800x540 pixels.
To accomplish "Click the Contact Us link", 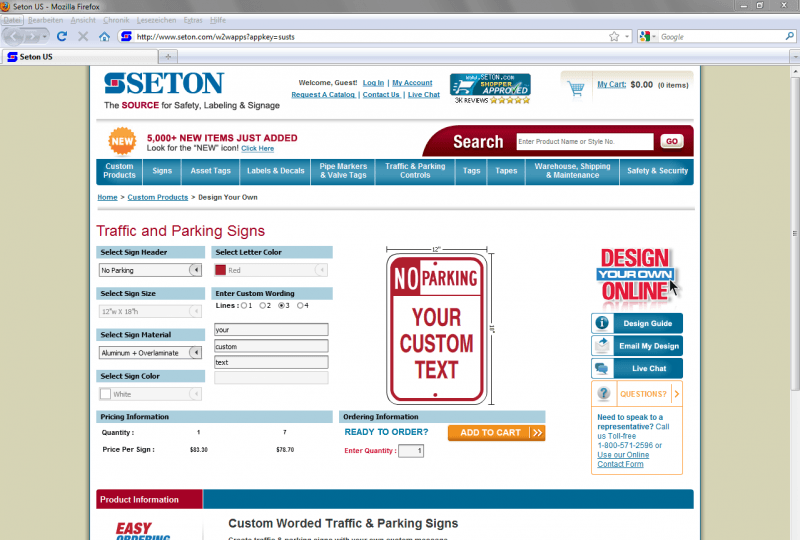I will (x=381, y=95).
